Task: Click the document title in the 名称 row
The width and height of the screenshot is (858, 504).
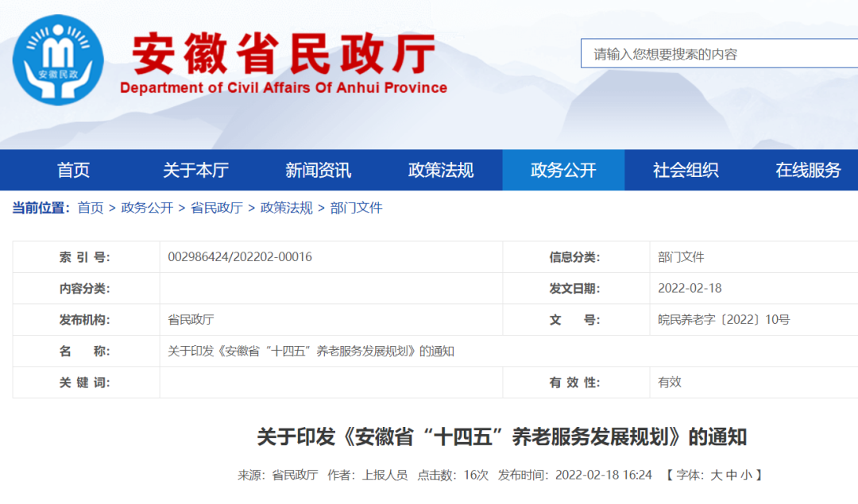Action: pos(311,351)
